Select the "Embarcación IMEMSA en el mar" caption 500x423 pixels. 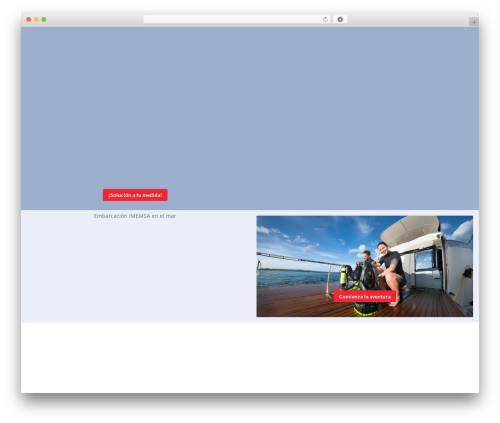coord(135,216)
